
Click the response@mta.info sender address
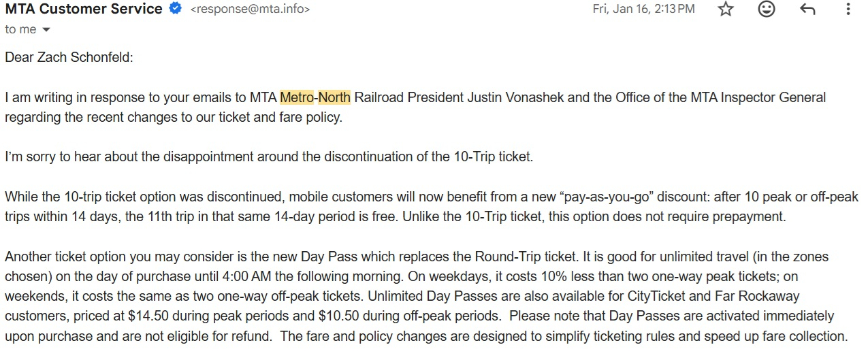250,10
